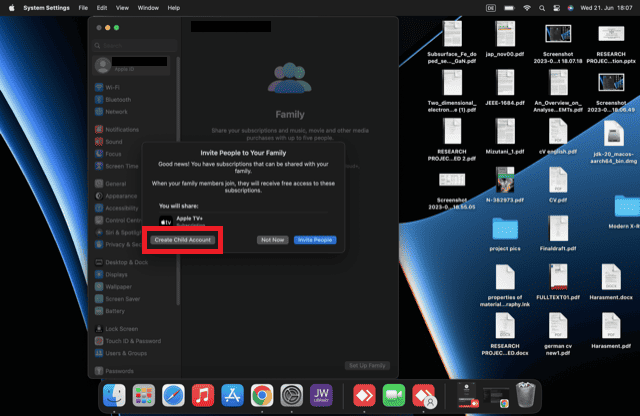Dismiss the dialog with Not Now
The width and height of the screenshot is (640, 416).
pyautogui.click(x=271, y=240)
